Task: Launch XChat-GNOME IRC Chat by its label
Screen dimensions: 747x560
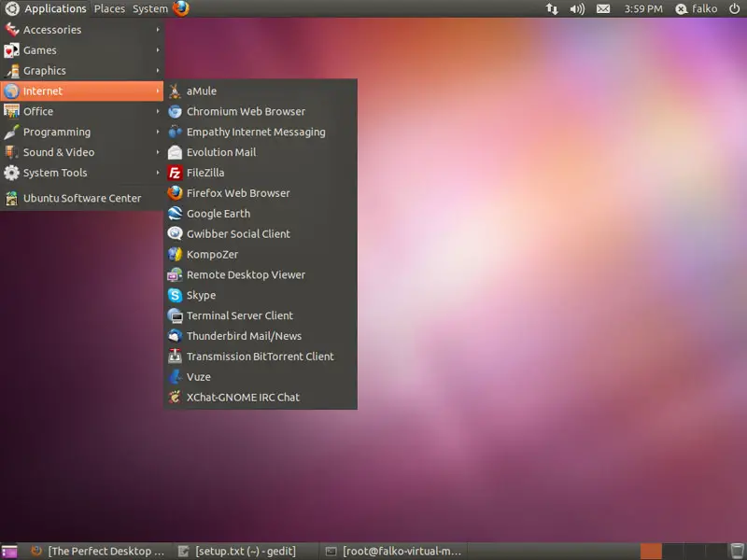Action: (243, 398)
